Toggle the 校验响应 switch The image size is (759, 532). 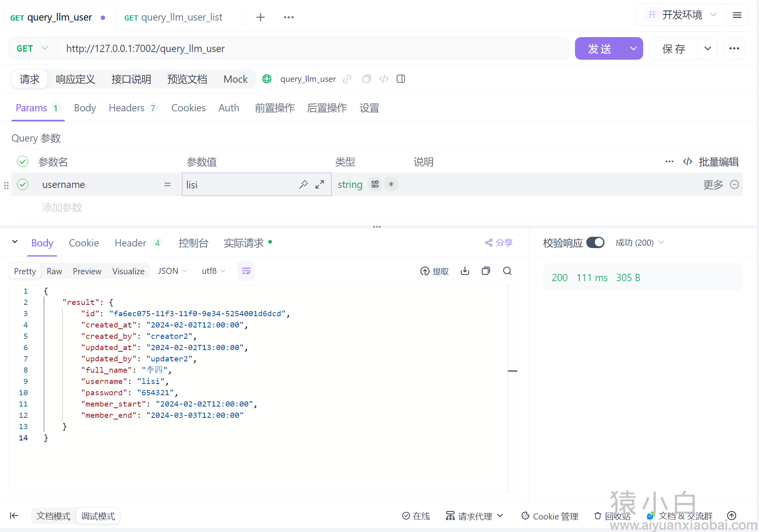(x=595, y=242)
